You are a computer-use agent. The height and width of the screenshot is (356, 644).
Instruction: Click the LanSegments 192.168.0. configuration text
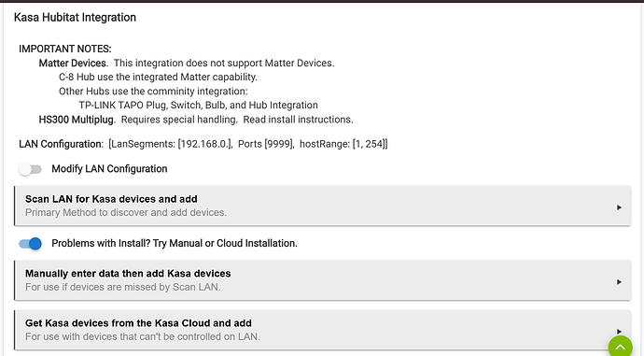171,144
